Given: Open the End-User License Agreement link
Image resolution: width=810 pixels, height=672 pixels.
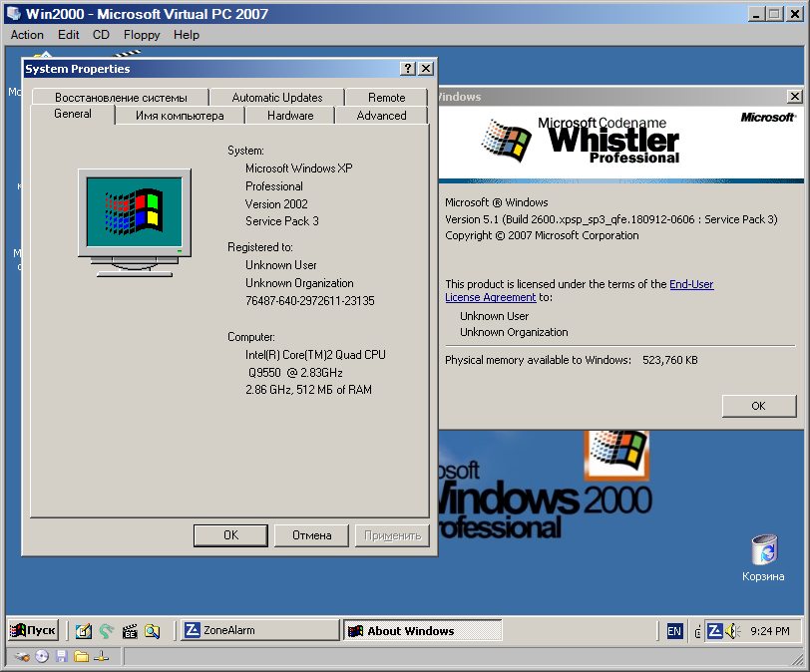Looking at the screenshot, I should (691, 284).
